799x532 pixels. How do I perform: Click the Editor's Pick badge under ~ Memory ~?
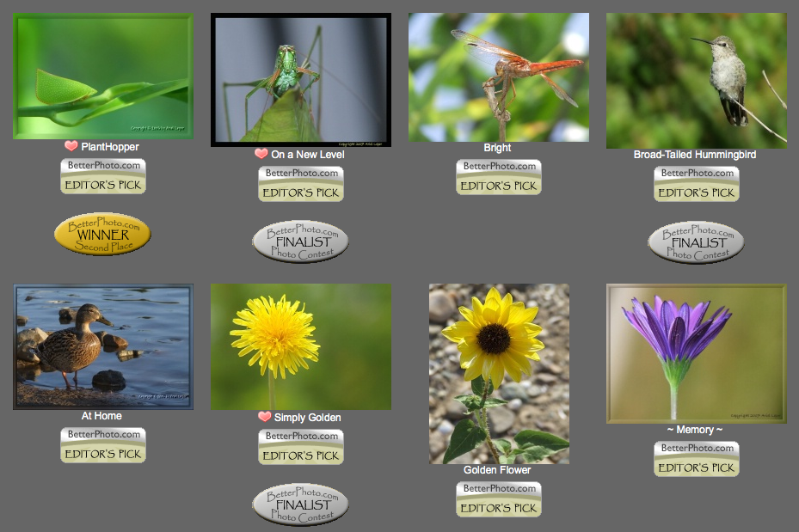[x=696, y=458]
